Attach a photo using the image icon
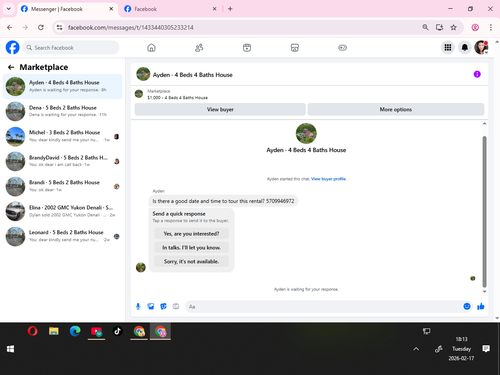This screenshot has height=375, width=500. (151, 306)
